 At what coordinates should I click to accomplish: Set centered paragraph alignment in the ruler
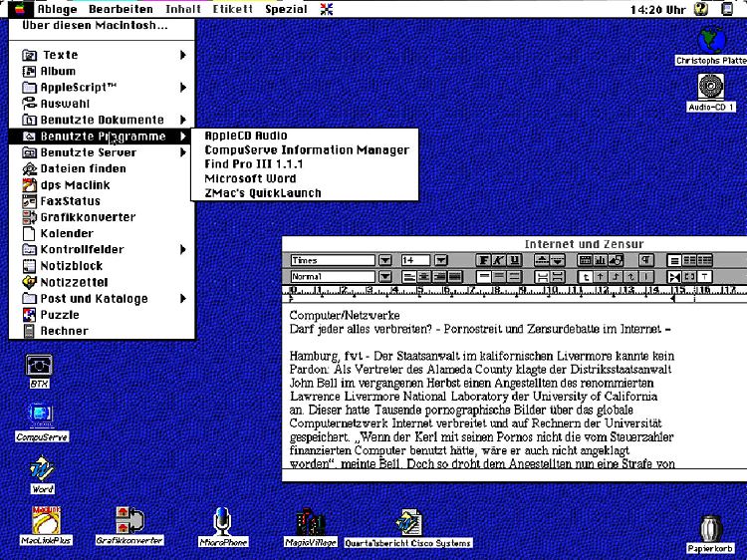click(x=424, y=276)
